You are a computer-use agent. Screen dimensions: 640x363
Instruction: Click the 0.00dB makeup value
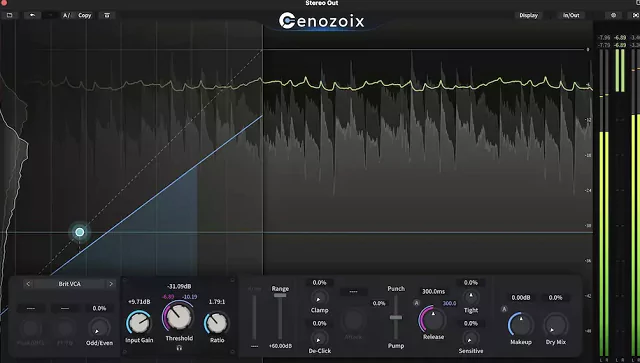pyautogui.click(x=521, y=298)
